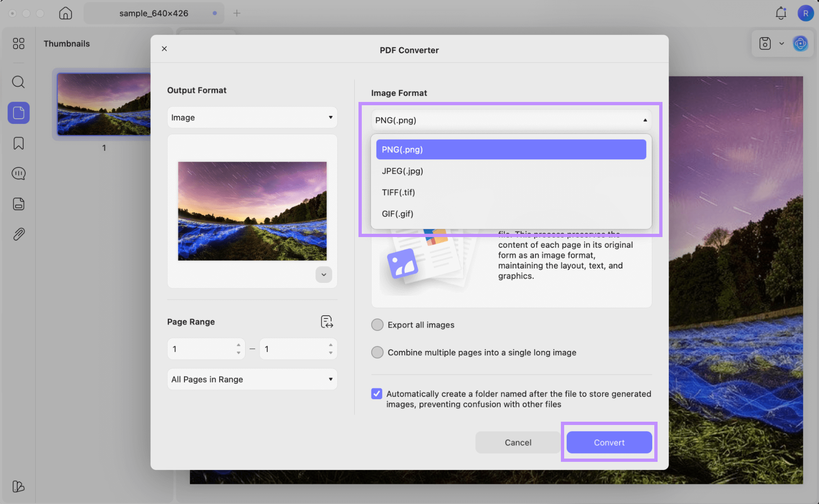The image size is (819, 504).
Task: Switch to the sample_640×426 tab
Action: 154,13
